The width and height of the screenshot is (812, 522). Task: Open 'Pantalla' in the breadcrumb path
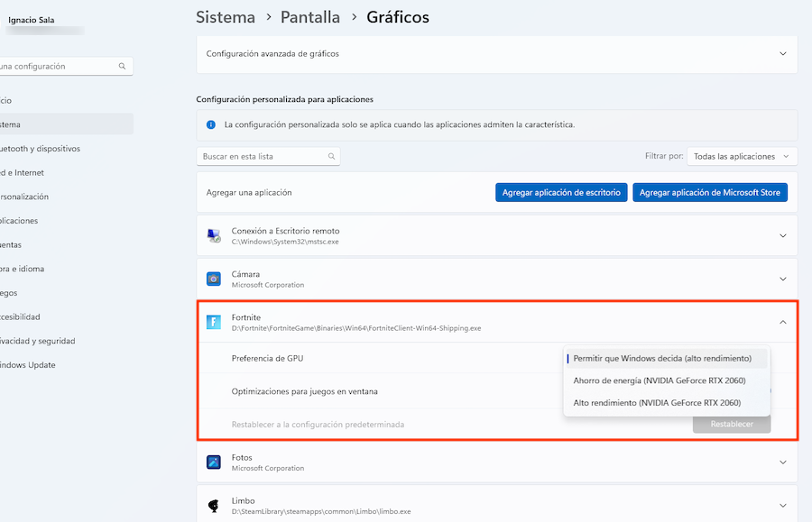(309, 17)
